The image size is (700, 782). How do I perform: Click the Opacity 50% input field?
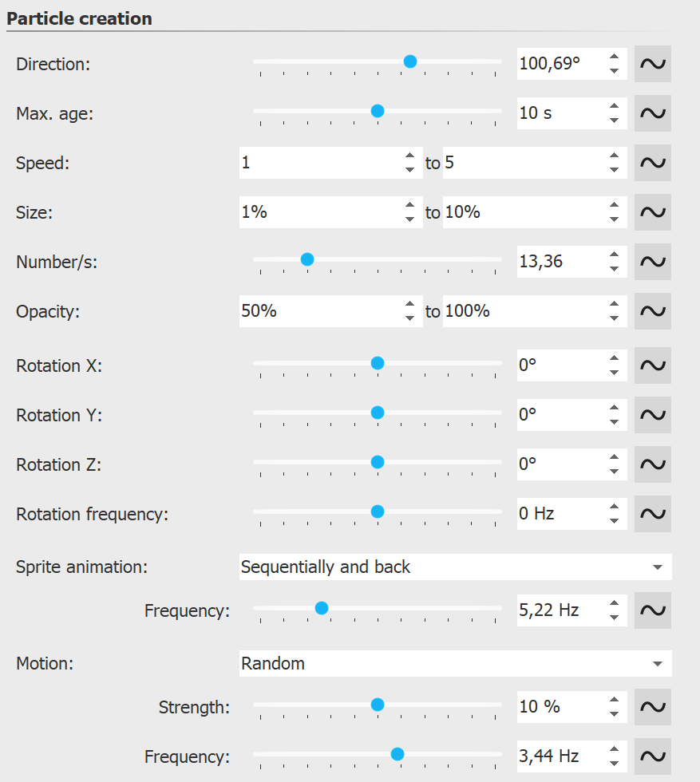point(319,311)
